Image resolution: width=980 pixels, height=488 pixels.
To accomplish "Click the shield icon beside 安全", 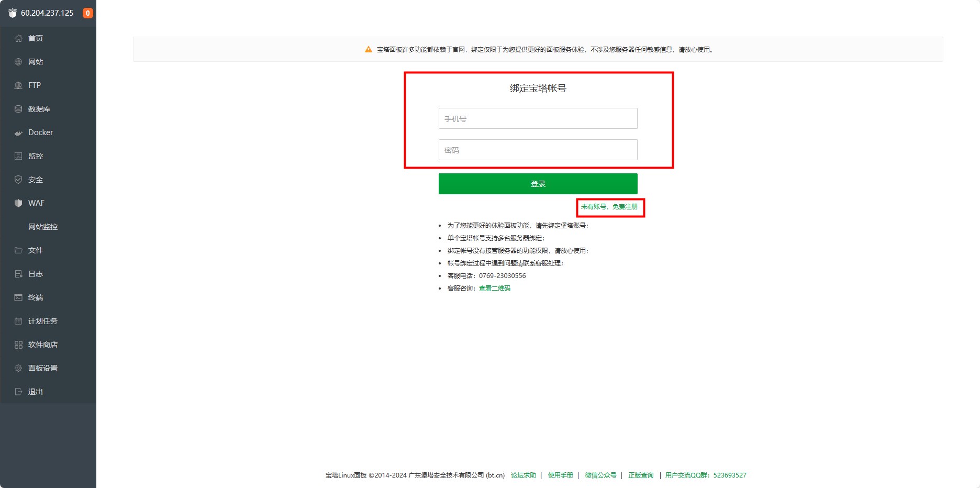I will [18, 180].
